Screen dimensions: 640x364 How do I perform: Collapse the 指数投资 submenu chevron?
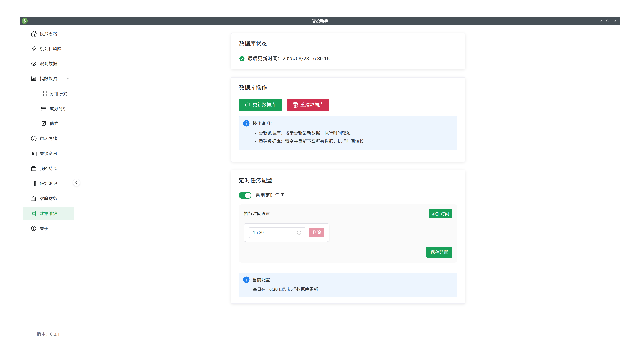coord(68,79)
